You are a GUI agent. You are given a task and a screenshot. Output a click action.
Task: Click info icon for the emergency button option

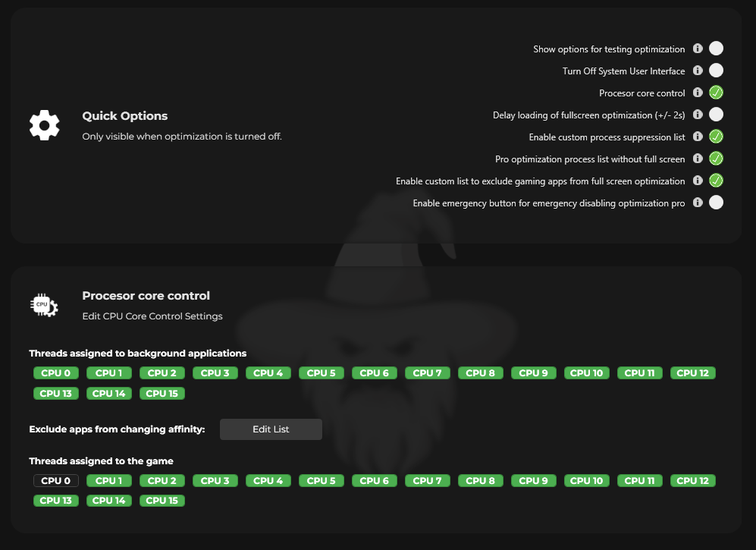698,203
